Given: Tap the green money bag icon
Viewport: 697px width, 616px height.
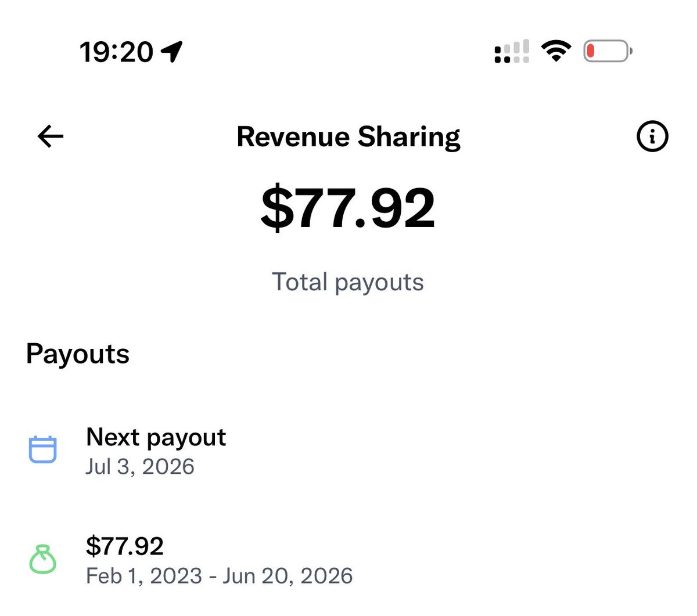Looking at the screenshot, I should (42, 559).
